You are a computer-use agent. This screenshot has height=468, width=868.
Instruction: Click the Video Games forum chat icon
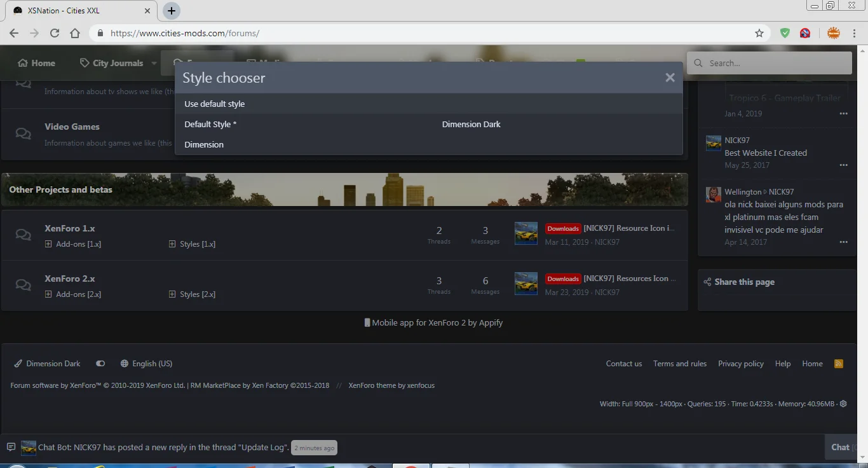(24, 134)
